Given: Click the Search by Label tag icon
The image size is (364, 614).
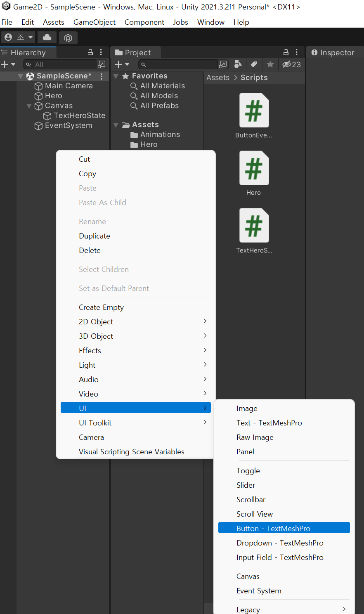Looking at the screenshot, I should [x=254, y=64].
